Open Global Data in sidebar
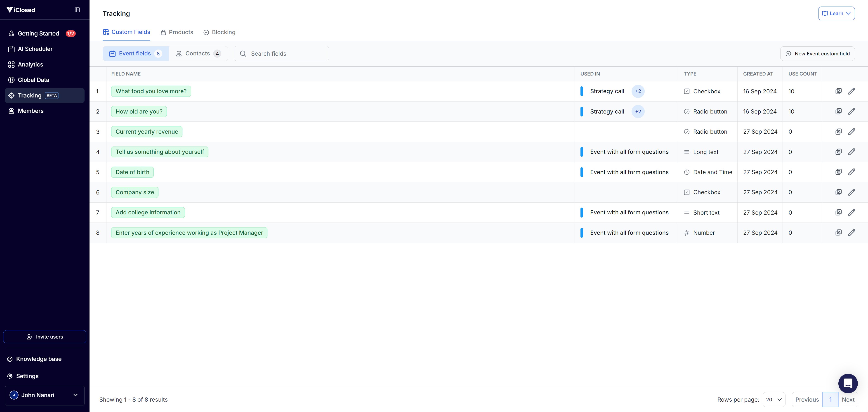Viewport: 868px width, 412px height. click(x=33, y=80)
